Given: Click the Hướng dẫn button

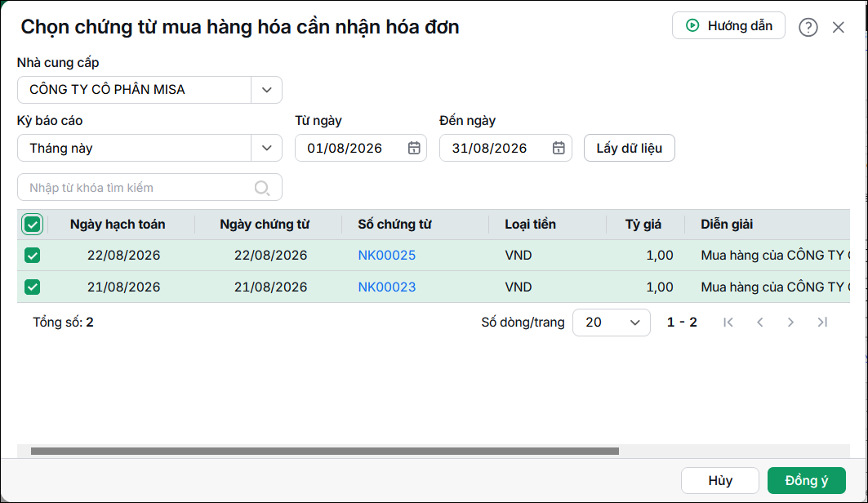Looking at the screenshot, I should click(x=728, y=25).
